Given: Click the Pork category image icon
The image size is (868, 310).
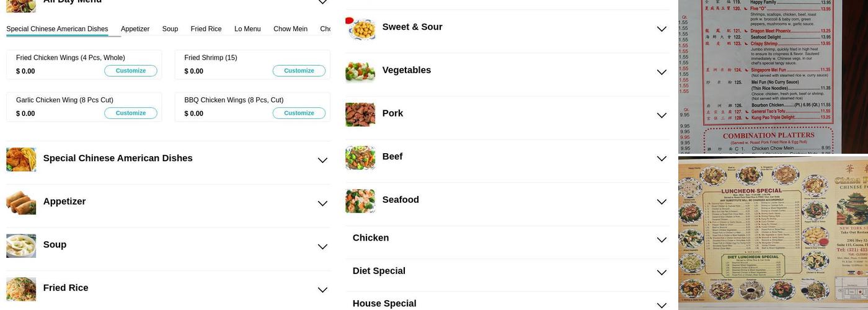Looking at the screenshot, I should point(360,115).
